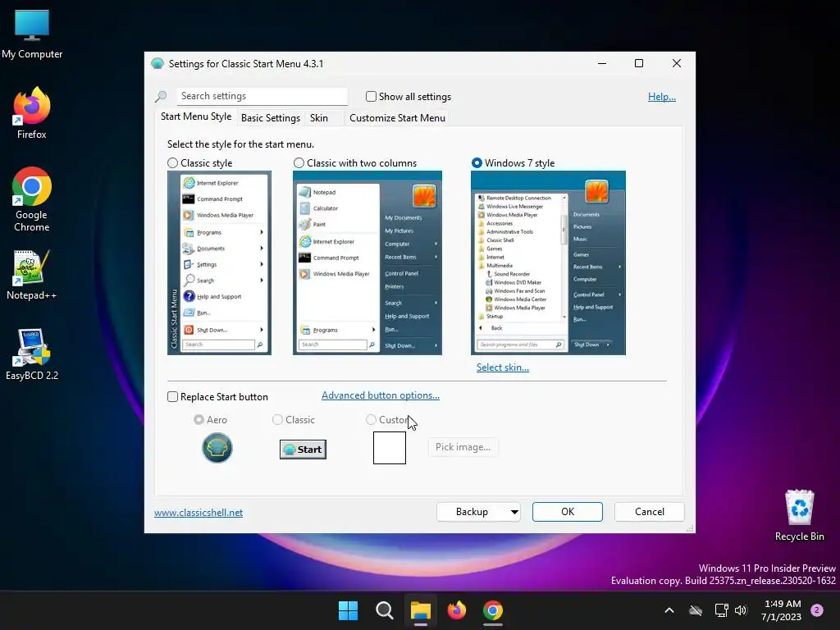Expand the Backup dropdown arrow

tap(514, 512)
